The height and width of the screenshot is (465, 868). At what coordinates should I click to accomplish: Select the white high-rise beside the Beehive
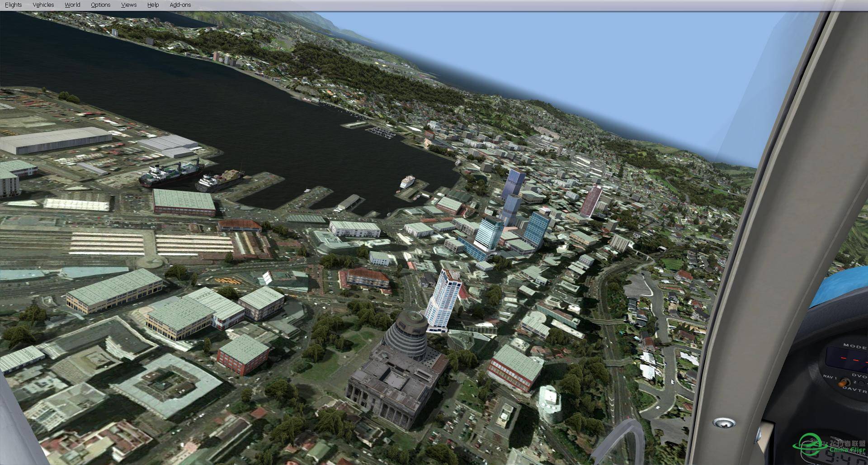point(444,299)
